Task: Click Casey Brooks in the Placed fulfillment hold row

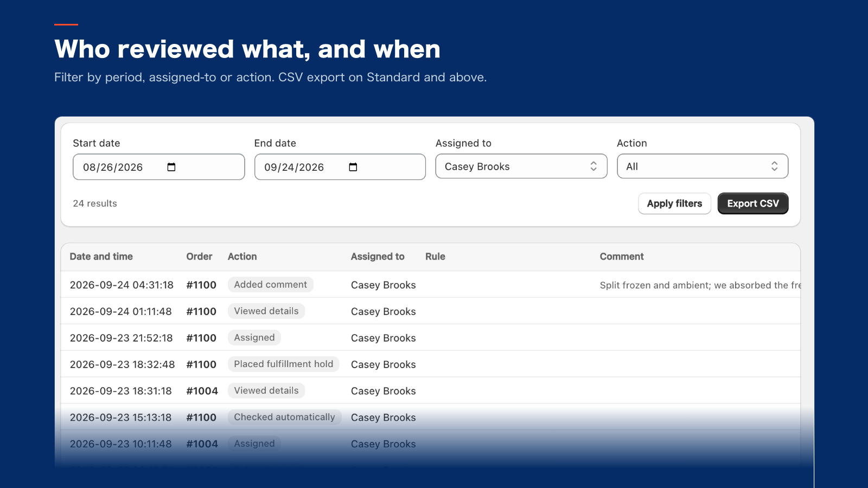Action: pyautogui.click(x=384, y=365)
